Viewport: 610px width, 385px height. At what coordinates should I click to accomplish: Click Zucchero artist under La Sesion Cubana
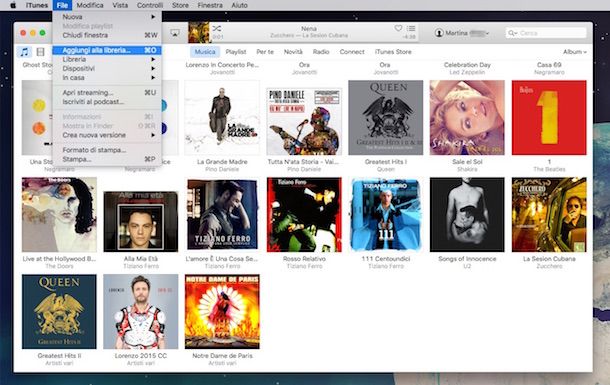point(549,266)
